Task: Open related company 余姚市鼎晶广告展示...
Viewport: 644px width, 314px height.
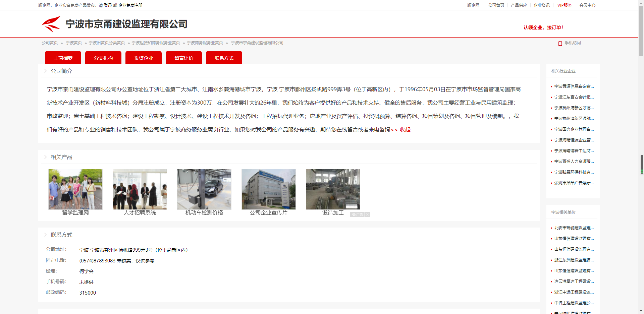Action: [x=574, y=183]
